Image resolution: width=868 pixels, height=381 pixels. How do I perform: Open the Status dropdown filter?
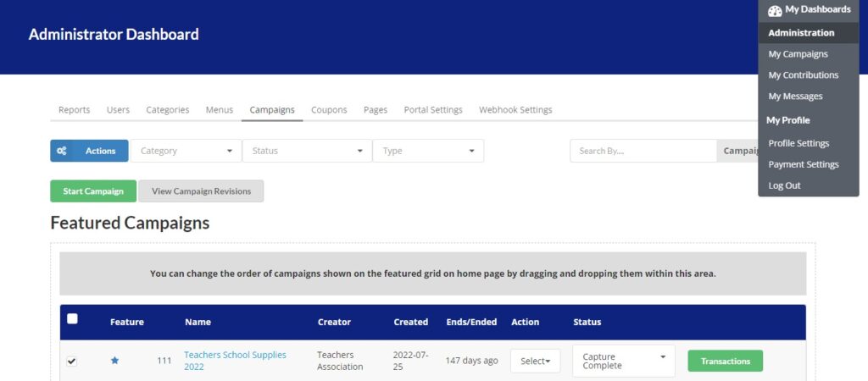click(x=307, y=151)
